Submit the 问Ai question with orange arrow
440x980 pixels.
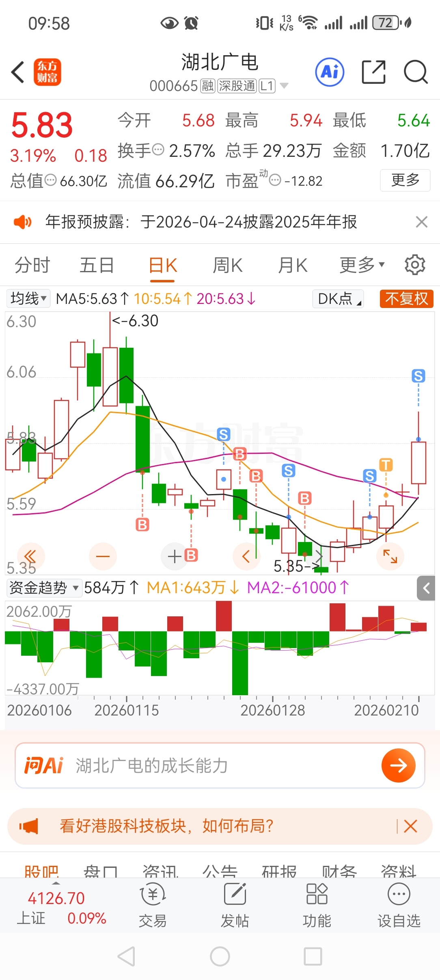(399, 765)
